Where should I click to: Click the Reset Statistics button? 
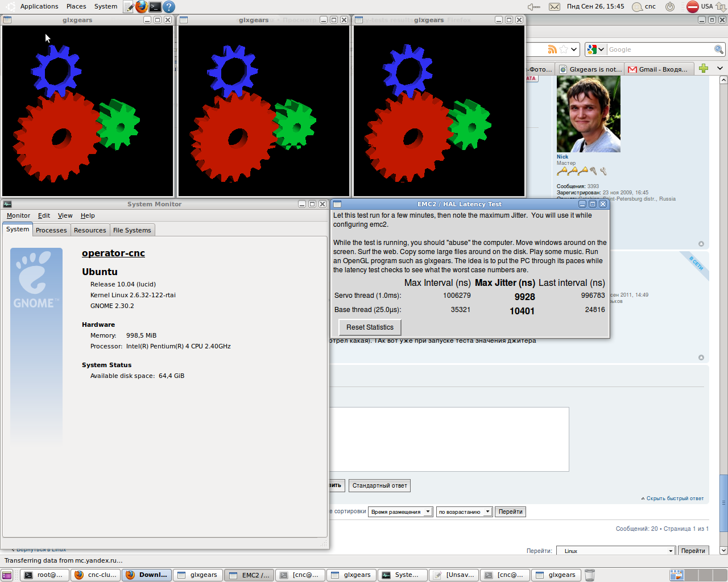point(370,327)
